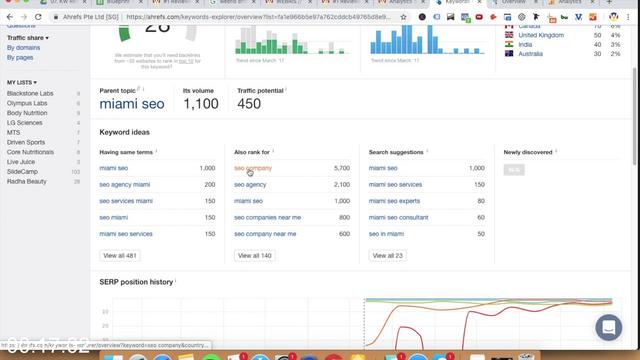Click info icon beside Traffic potential
The width and height of the screenshot is (640, 360).
286,89
